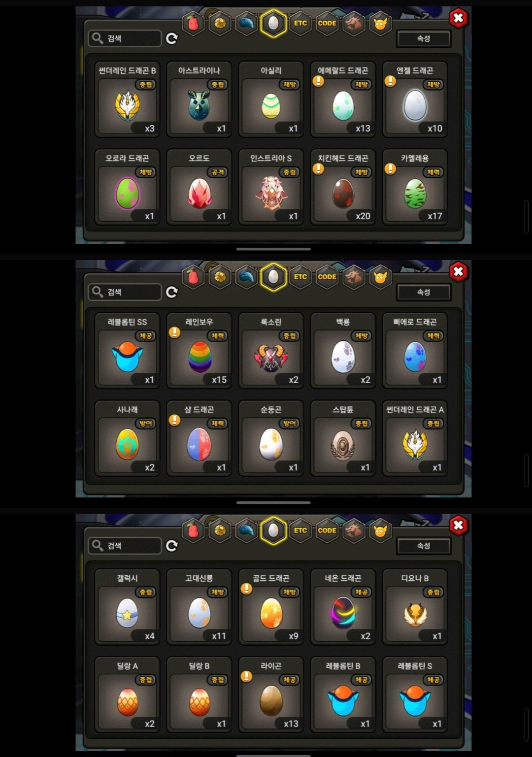532x757 pixels.
Task: Click the 검색 search field above 사나래's panel
Action: (x=125, y=292)
